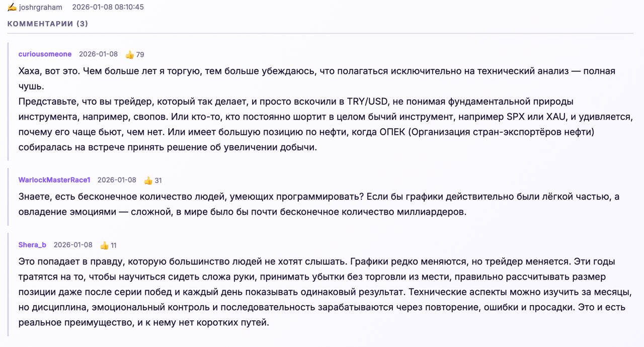Click the date next to WarlockMasterRace1
The image size is (644, 347).
point(117,180)
